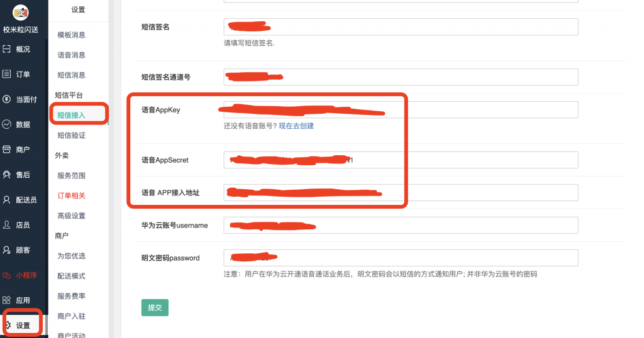Select 小程序 in main sidebar
This screenshot has width=644, height=338.
pyautogui.click(x=26, y=275)
